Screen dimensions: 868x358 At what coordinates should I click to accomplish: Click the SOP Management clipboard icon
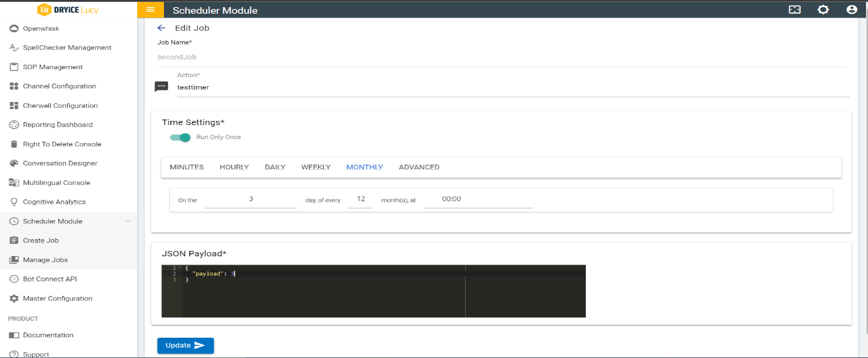[x=14, y=67]
